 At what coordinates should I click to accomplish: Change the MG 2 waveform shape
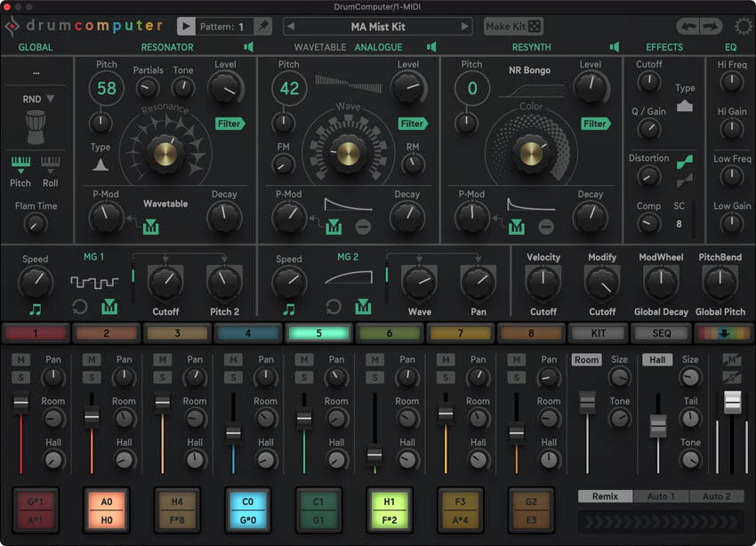[348, 277]
